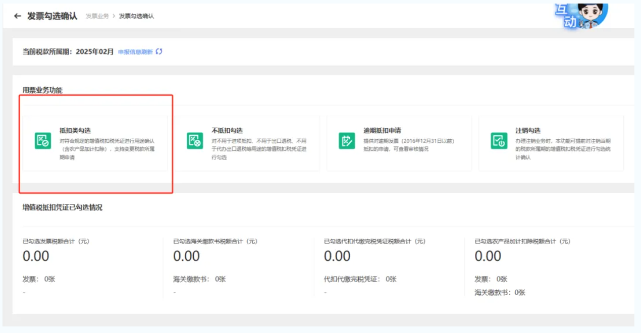
Task: Click the refresh icon after 申报信息刷新
Action: [159, 51]
